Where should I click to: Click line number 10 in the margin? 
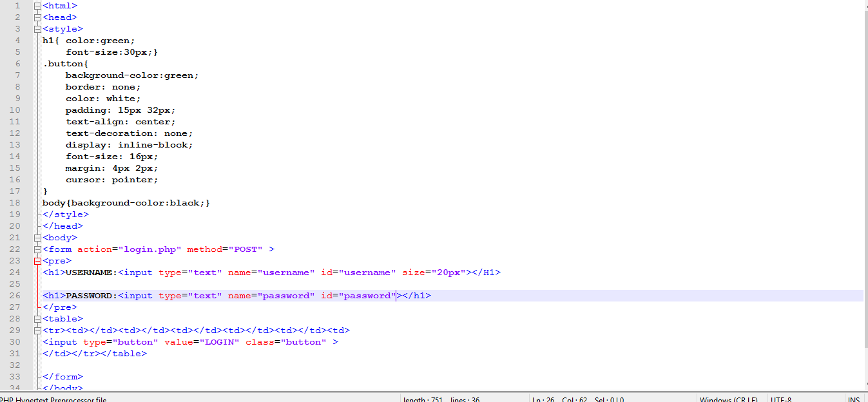coord(14,110)
